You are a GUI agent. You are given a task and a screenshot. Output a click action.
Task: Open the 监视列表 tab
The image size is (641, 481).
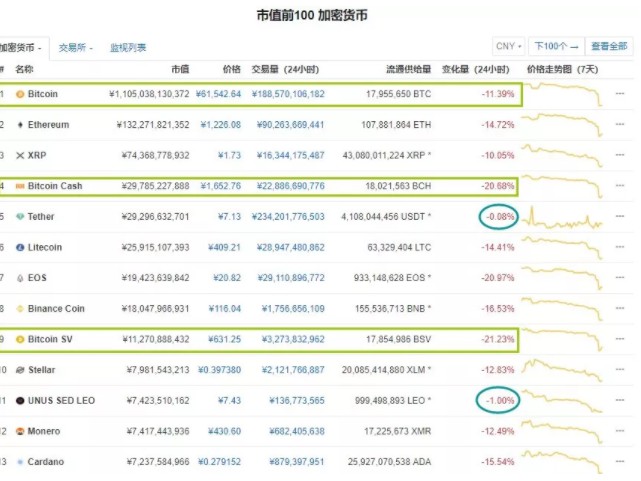(128, 48)
